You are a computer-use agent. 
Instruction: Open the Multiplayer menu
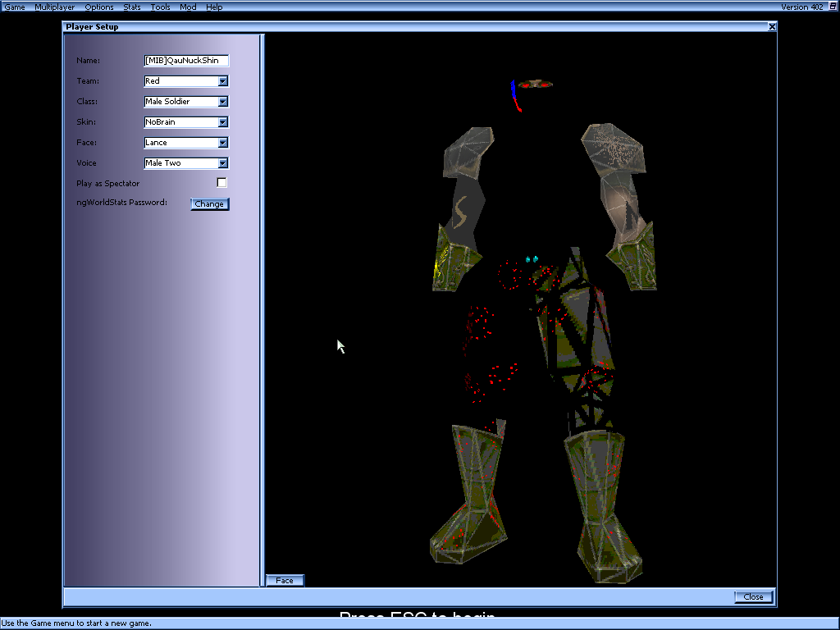tap(54, 7)
